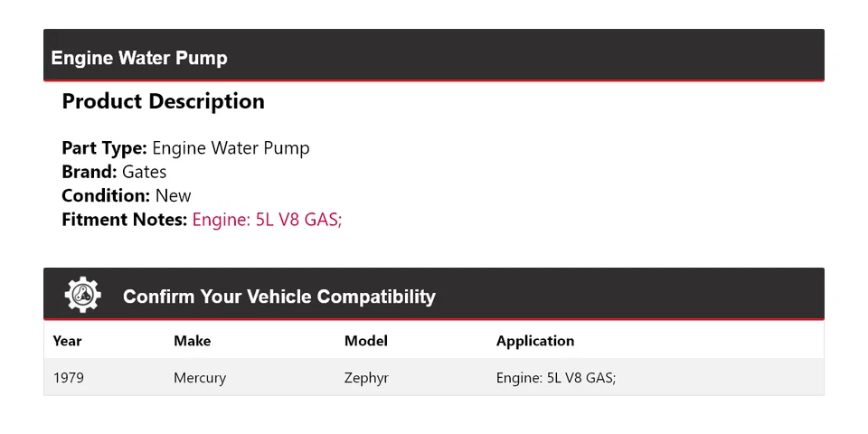Click the Make column header

click(x=192, y=341)
